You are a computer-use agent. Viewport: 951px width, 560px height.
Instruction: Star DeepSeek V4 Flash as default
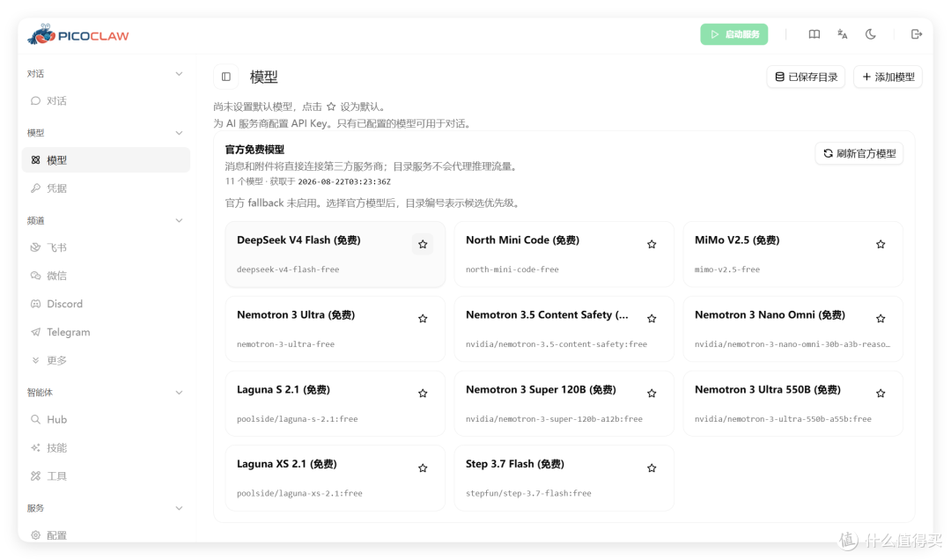(x=423, y=245)
